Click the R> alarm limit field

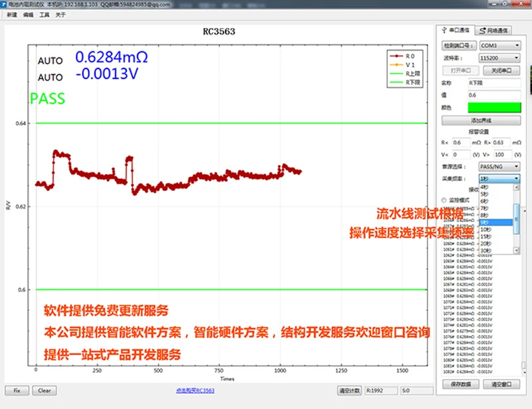pos(501,142)
